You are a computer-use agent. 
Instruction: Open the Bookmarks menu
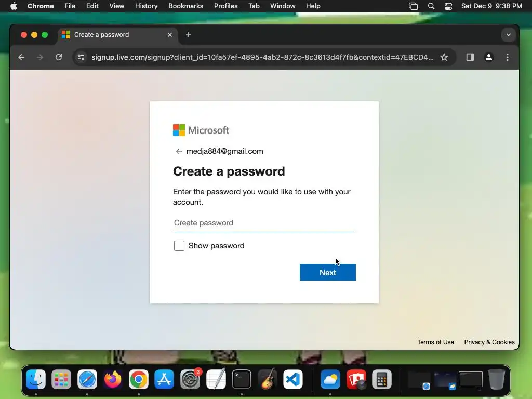(186, 6)
